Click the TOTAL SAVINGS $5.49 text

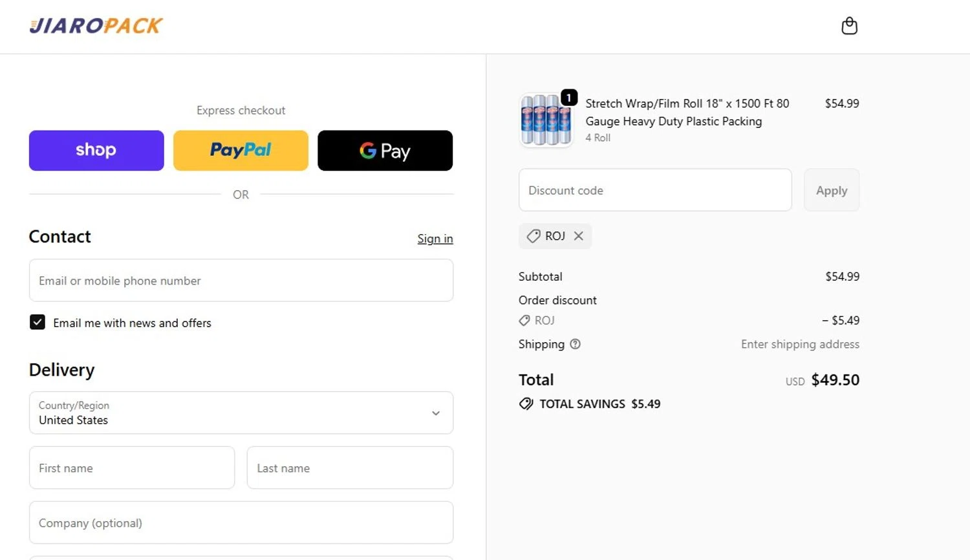600,404
